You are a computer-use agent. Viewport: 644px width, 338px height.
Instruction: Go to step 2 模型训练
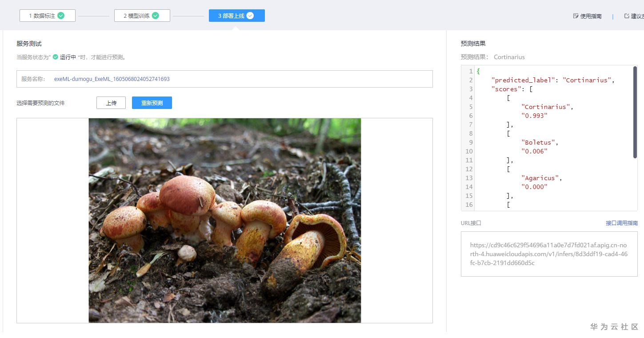(142, 16)
